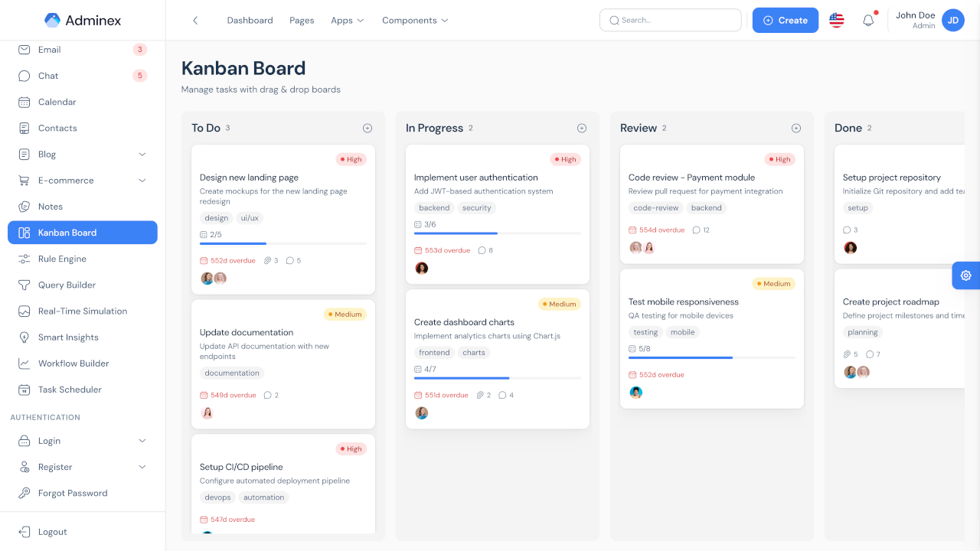The height and width of the screenshot is (551, 980).
Task: Open Email from the sidebar
Action: click(83, 50)
